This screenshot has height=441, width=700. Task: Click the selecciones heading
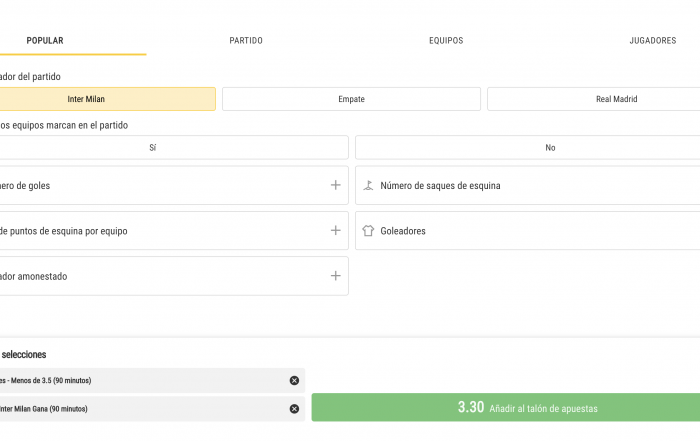(24, 354)
